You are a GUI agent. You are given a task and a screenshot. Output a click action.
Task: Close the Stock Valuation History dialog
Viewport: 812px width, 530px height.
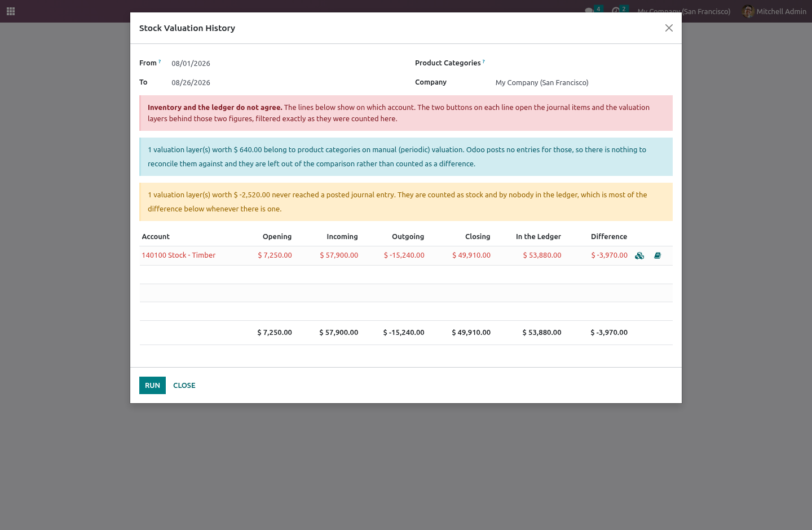click(x=669, y=28)
